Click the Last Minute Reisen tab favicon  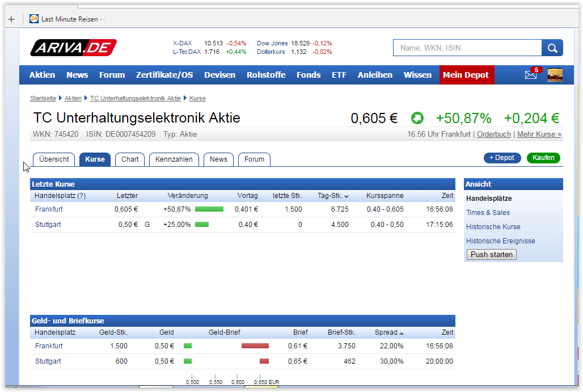point(34,19)
